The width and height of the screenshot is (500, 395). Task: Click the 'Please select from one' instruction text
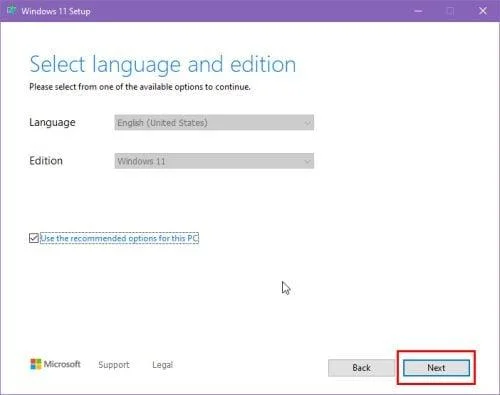click(x=140, y=87)
